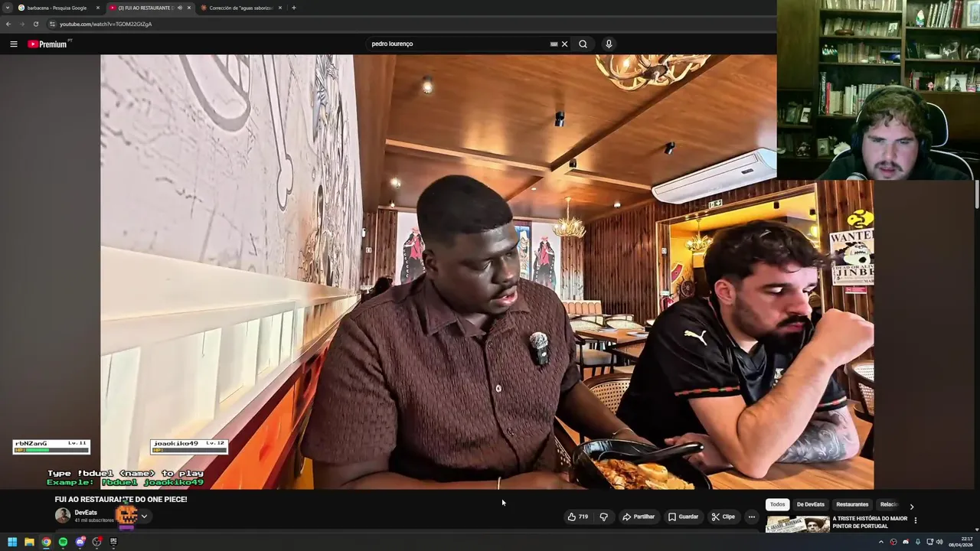The image size is (980, 551).
Task: Close the Corrección de aguas tab
Action: pos(280,8)
